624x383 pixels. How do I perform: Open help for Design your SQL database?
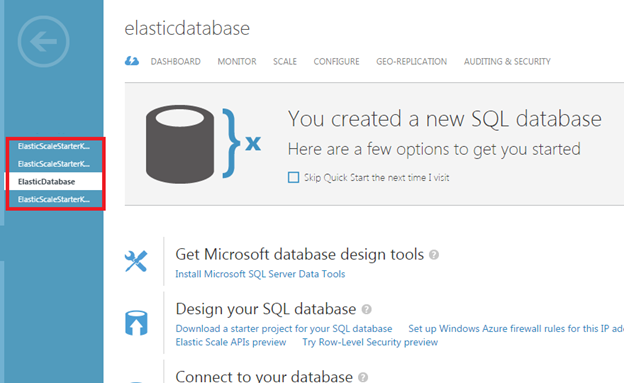tap(367, 309)
